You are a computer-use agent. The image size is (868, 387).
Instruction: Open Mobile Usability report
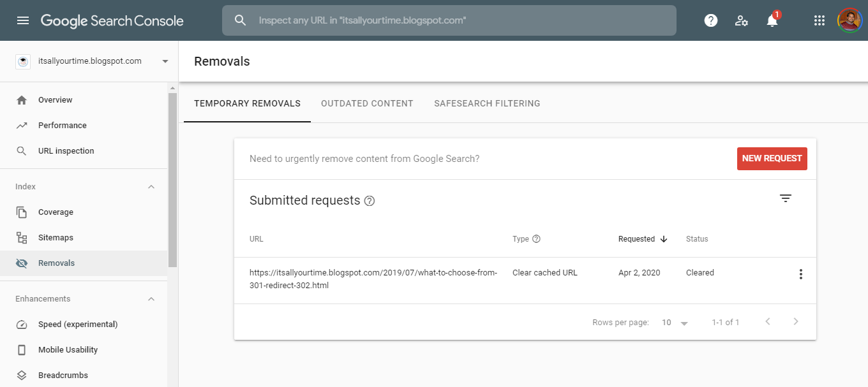[x=84, y=350]
